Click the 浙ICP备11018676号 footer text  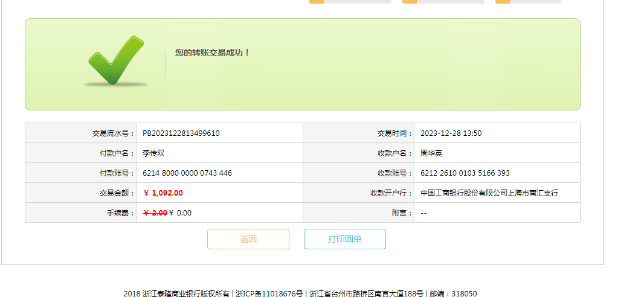[x=269, y=294]
